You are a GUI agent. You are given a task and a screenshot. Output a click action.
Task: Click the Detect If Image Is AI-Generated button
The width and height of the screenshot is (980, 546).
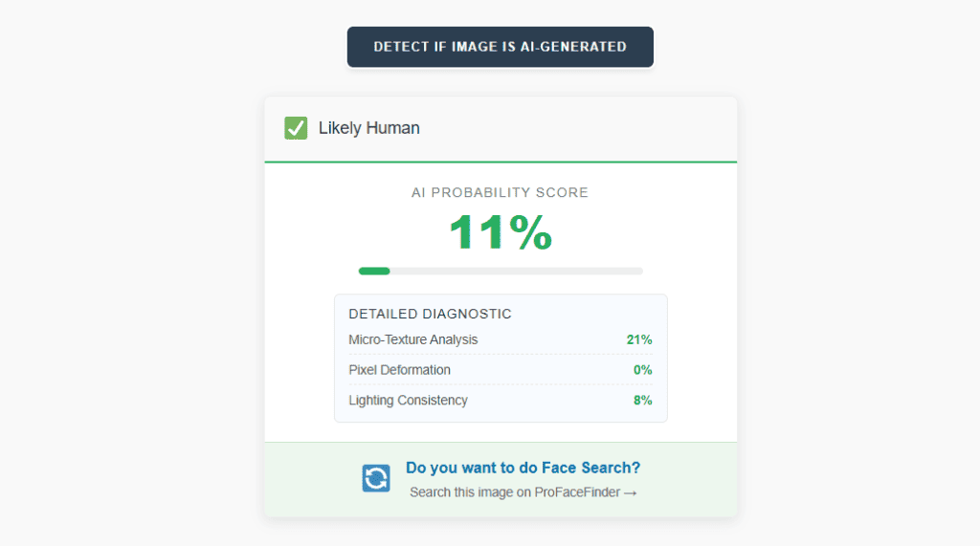coord(500,47)
